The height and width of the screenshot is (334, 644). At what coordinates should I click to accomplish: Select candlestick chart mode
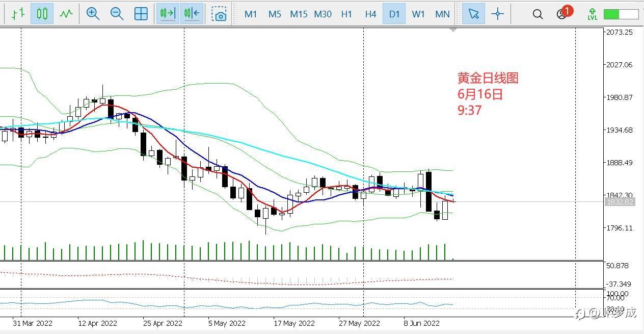(42, 14)
